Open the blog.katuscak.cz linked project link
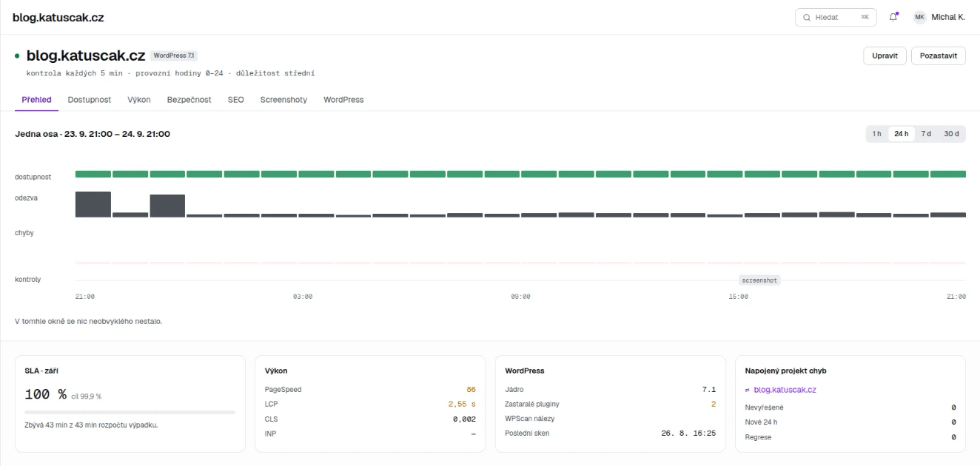This screenshot has height=466, width=980. click(785, 390)
